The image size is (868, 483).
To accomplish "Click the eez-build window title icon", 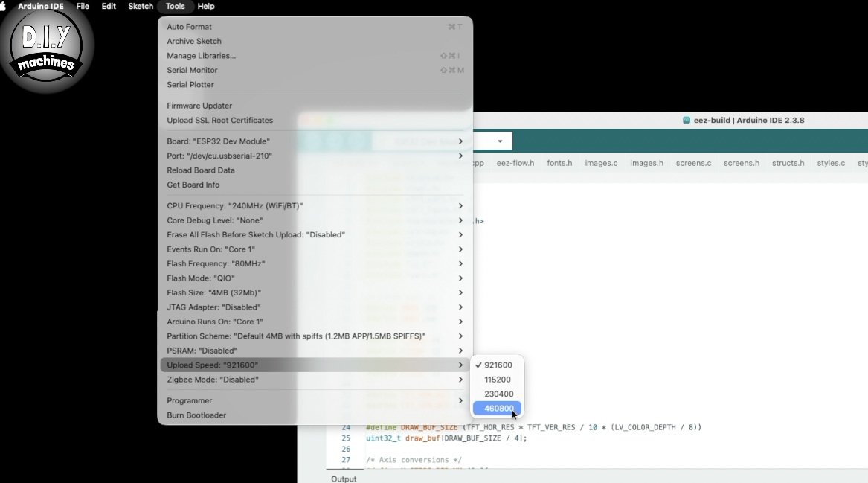I will point(687,121).
